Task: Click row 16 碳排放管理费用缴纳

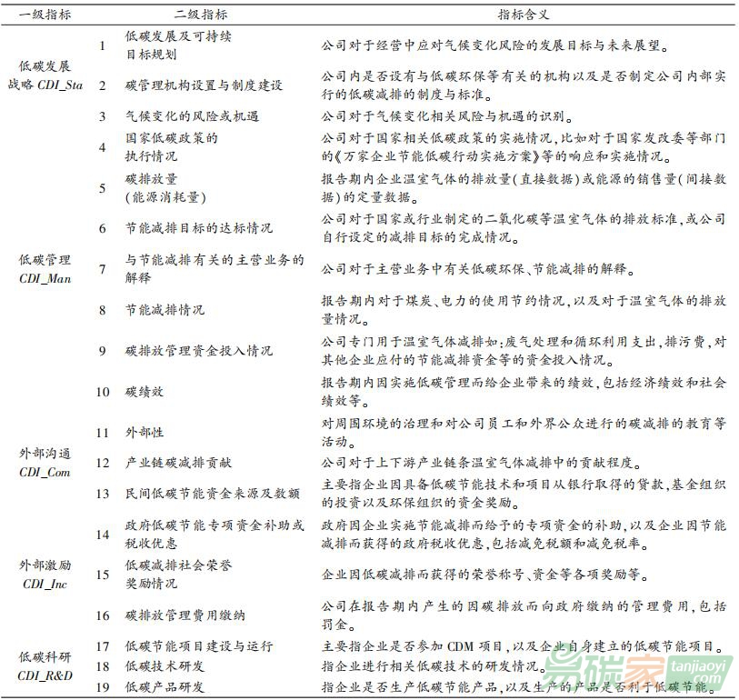Action: [185, 615]
